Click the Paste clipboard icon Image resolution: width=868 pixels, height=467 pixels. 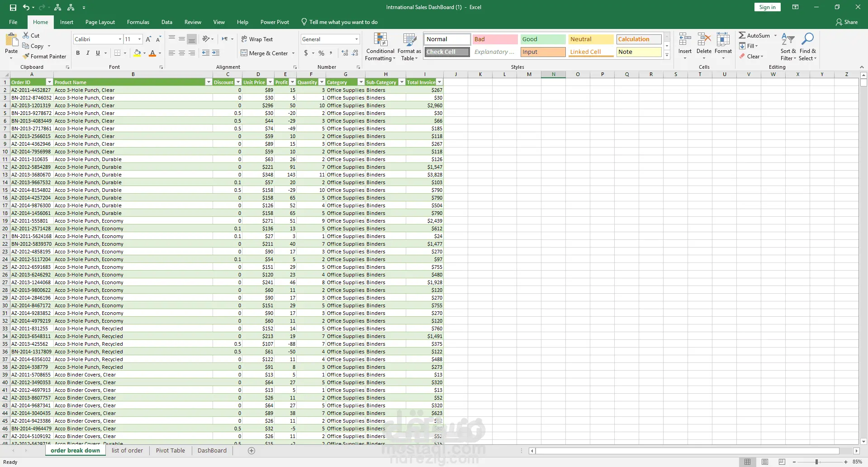[x=11, y=40]
